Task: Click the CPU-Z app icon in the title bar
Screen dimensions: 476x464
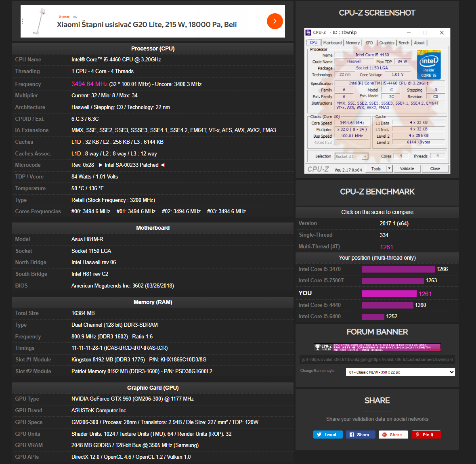Action: [308, 32]
